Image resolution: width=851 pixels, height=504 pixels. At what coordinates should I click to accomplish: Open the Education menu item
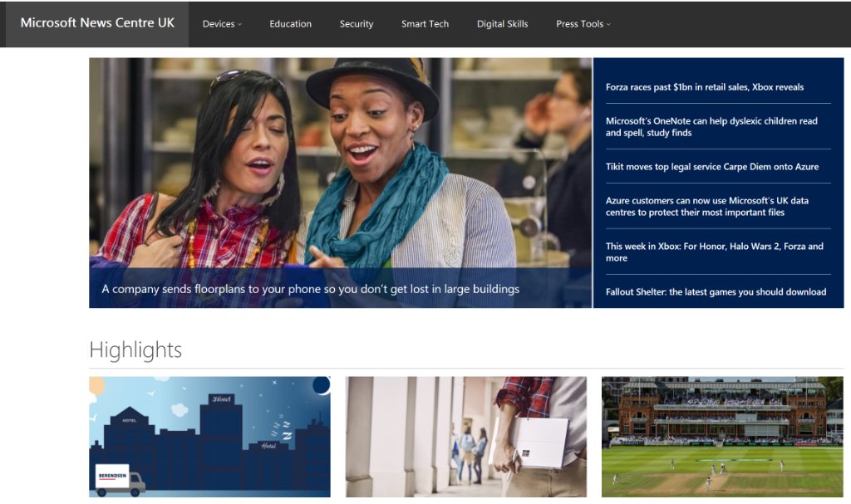pyautogui.click(x=290, y=24)
